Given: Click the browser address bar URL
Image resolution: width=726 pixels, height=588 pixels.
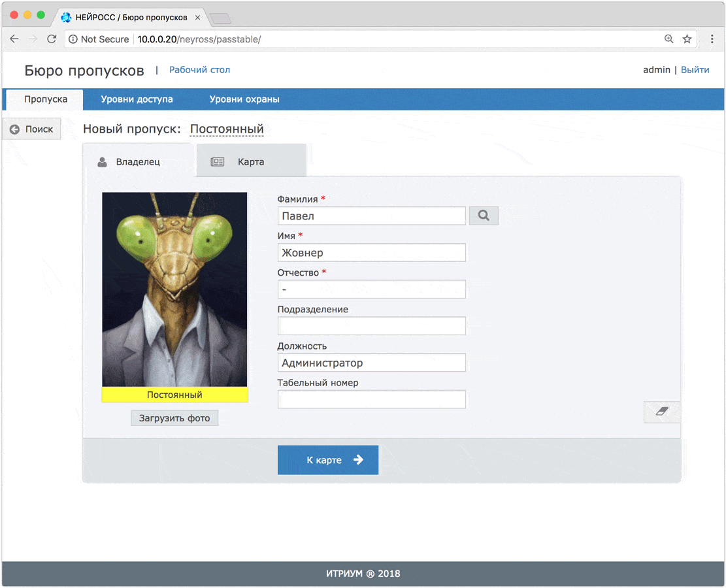Looking at the screenshot, I should coord(199,39).
